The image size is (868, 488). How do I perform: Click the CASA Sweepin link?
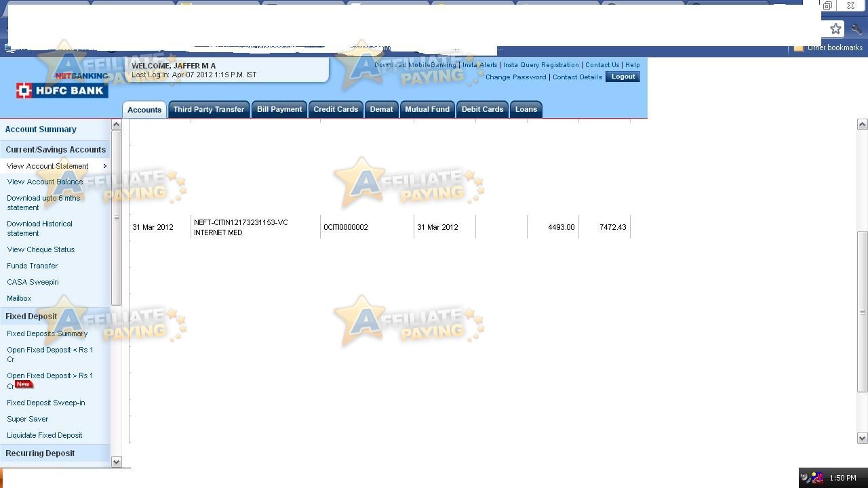click(33, 282)
